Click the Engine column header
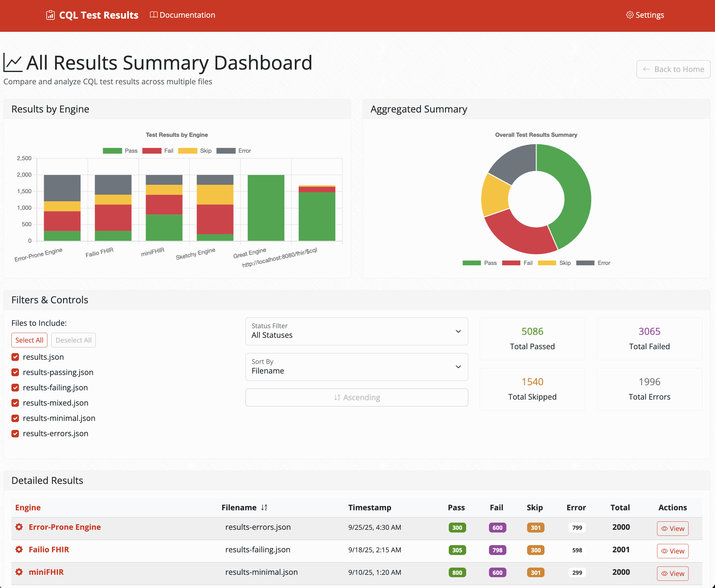 [28, 507]
